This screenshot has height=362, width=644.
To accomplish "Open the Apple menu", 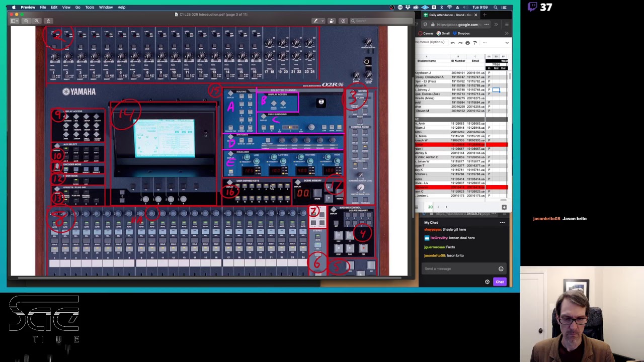I will click(x=14, y=8).
